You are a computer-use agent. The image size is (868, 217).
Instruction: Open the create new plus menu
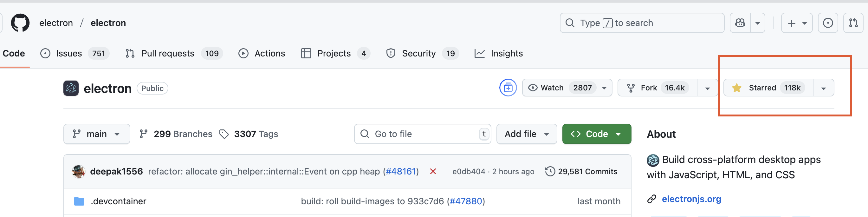(797, 23)
